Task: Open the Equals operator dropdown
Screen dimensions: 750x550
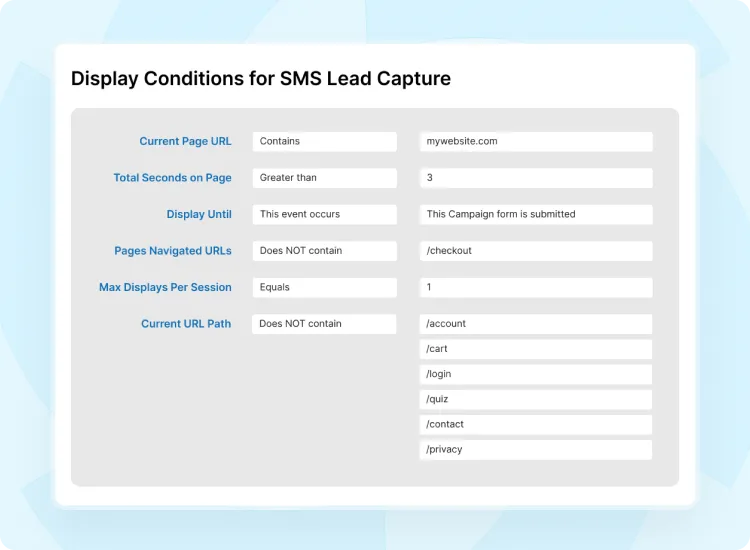Action: pyautogui.click(x=325, y=287)
